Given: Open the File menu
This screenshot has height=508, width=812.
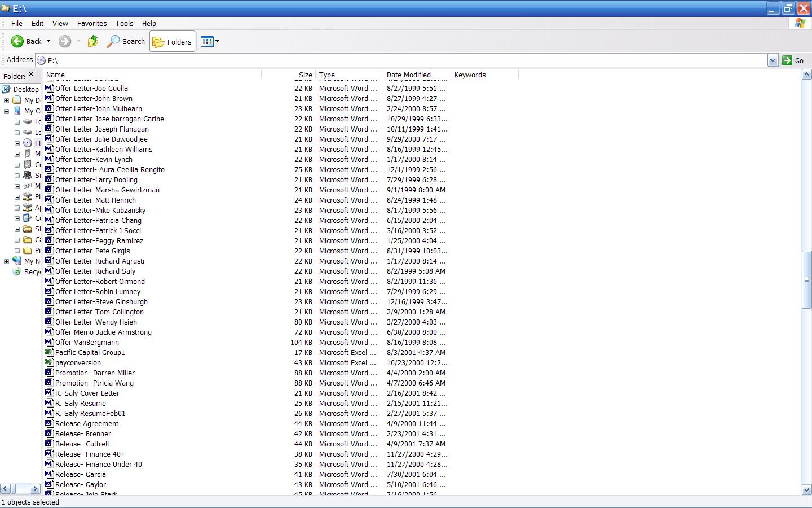Looking at the screenshot, I should [x=17, y=23].
